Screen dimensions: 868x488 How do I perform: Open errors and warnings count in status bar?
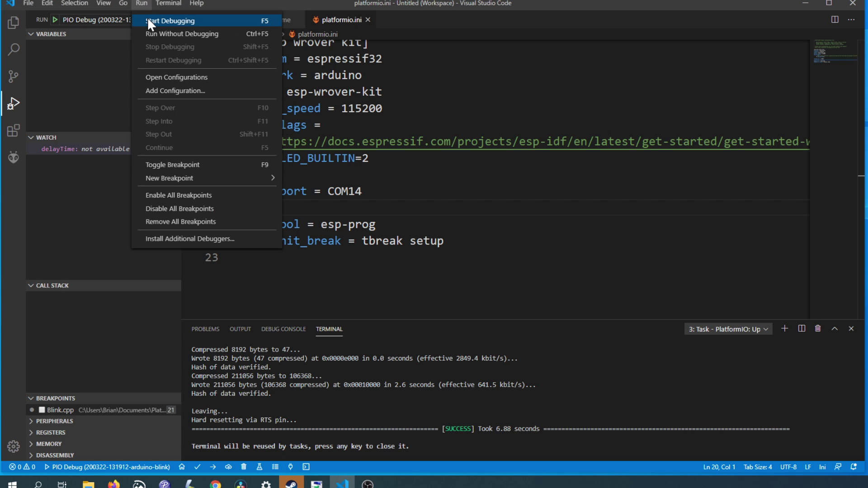click(23, 467)
